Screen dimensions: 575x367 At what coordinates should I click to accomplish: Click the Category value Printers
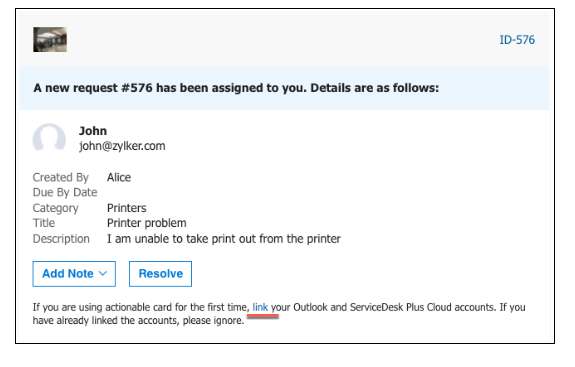[127, 208]
